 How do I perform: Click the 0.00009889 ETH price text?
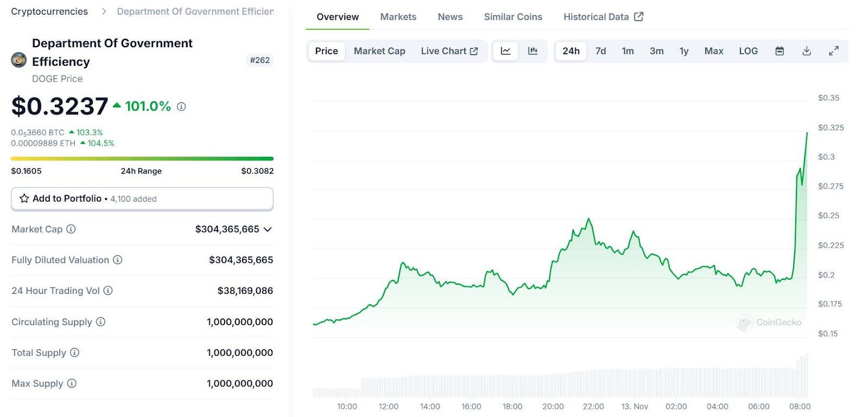[x=43, y=143]
